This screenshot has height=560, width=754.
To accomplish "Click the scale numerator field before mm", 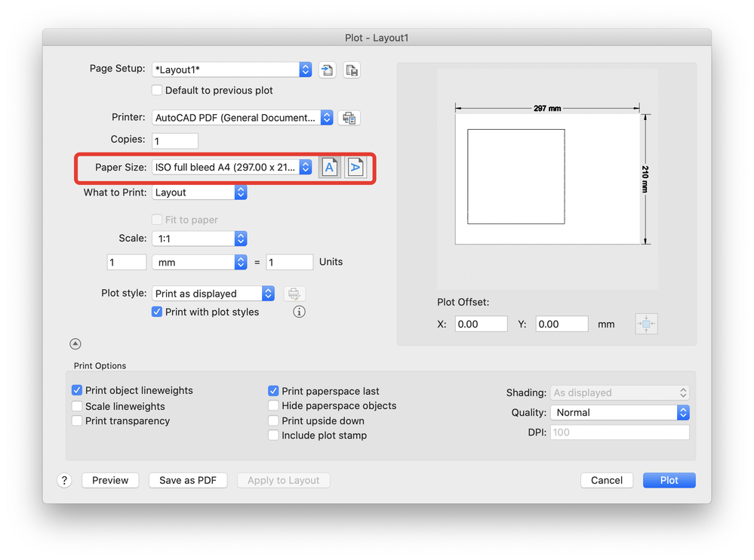I will tap(127, 263).
